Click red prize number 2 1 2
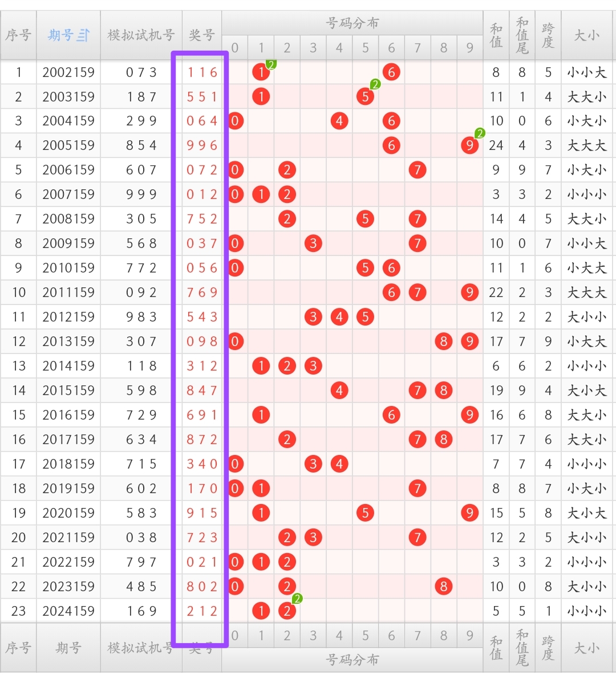 pos(202,611)
